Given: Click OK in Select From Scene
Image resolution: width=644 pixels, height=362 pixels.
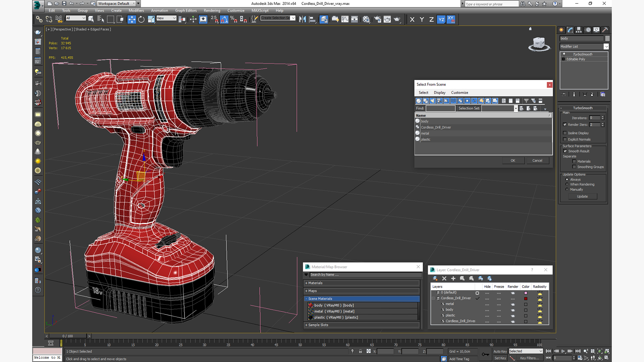Looking at the screenshot, I should tap(513, 161).
